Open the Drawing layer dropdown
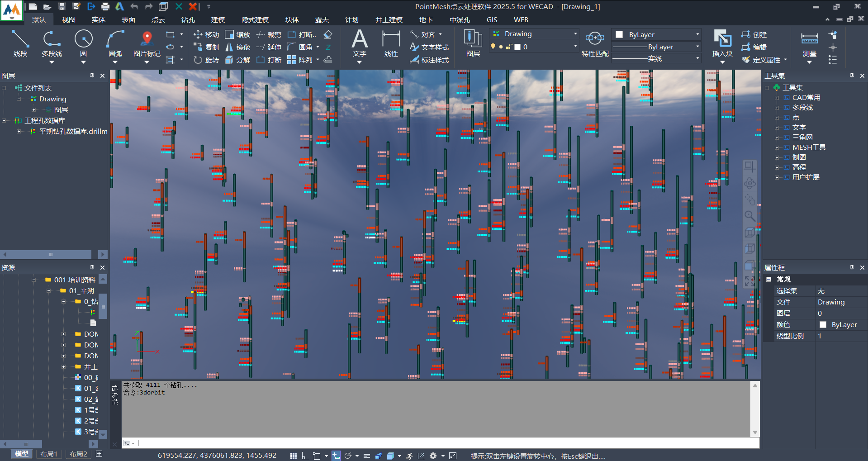Viewport: 868px width, 461px height. click(575, 34)
